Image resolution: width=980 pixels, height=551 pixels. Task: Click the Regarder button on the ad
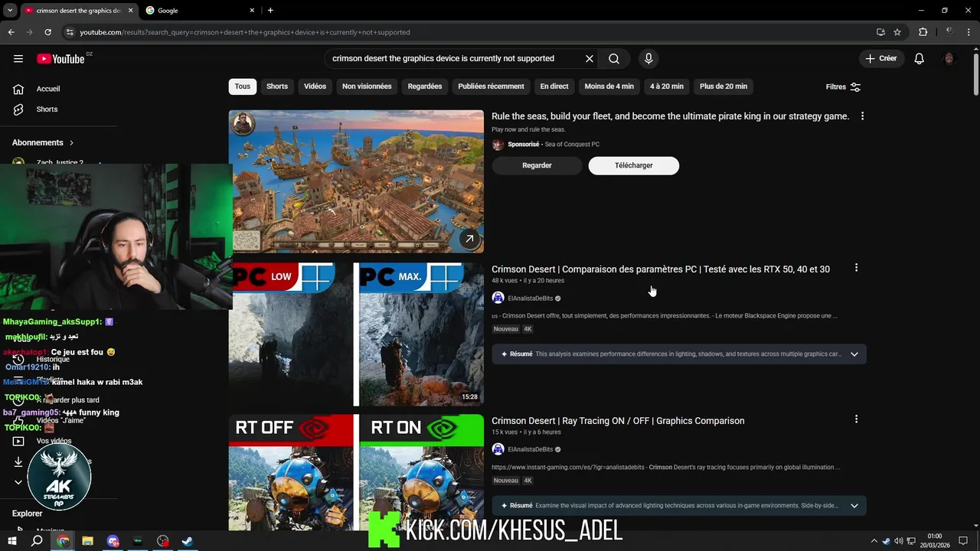coord(537,165)
